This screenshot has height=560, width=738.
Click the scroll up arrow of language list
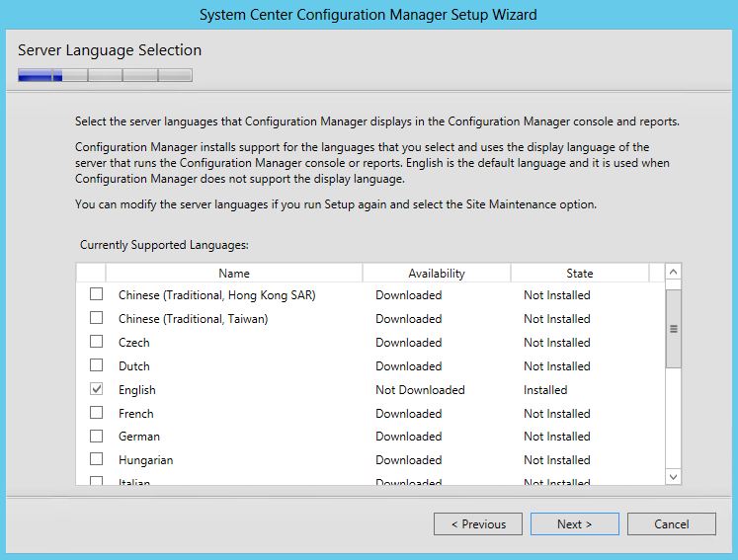tap(674, 272)
